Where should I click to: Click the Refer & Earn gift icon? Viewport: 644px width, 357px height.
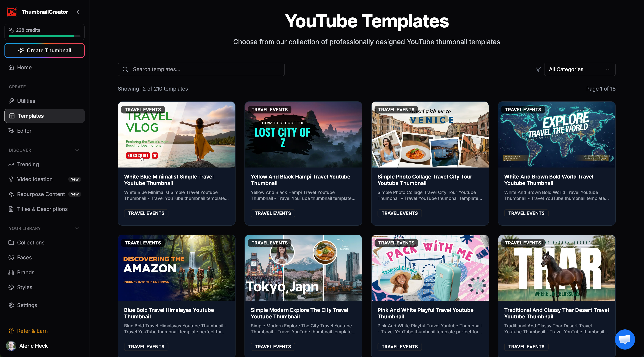click(x=11, y=331)
